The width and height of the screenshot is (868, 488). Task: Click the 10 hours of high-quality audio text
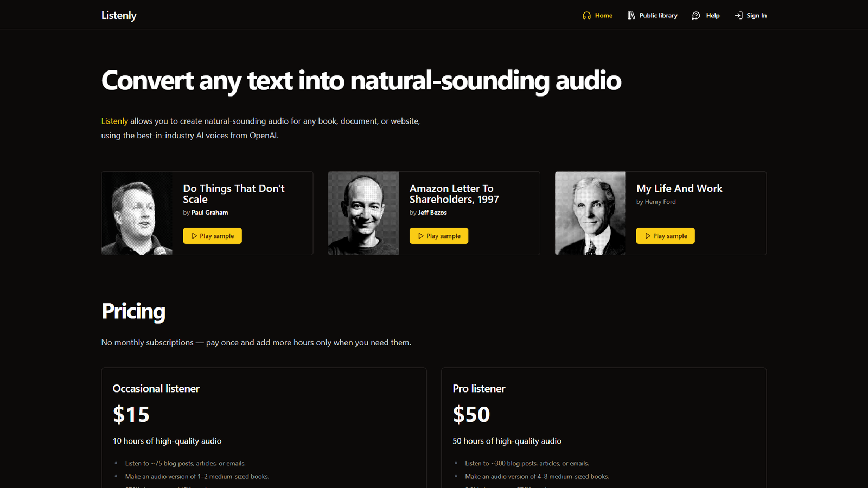point(167,441)
